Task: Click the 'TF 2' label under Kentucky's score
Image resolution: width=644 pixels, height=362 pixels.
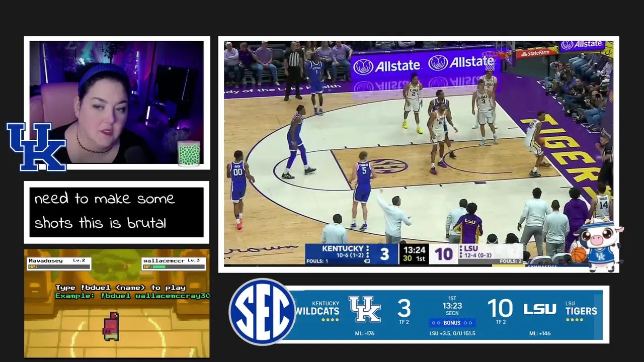Action: (x=404, y=322)
